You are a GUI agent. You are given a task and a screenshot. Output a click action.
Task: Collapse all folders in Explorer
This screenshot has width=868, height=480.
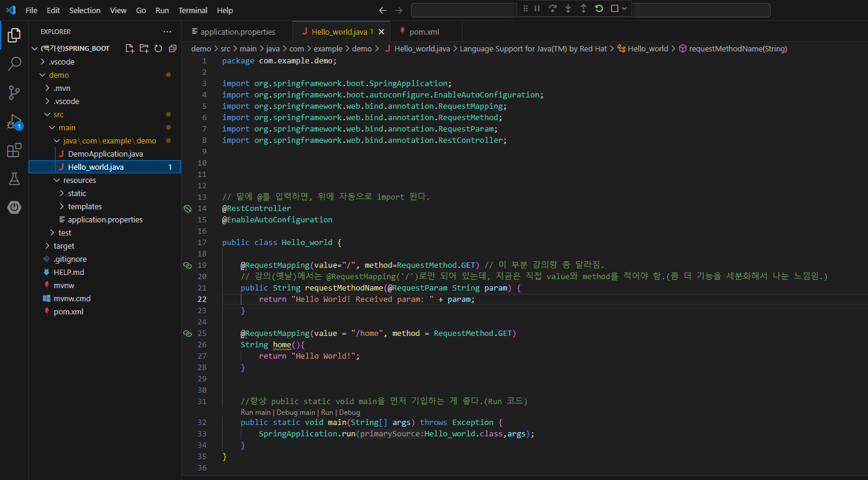pos(173,48)
